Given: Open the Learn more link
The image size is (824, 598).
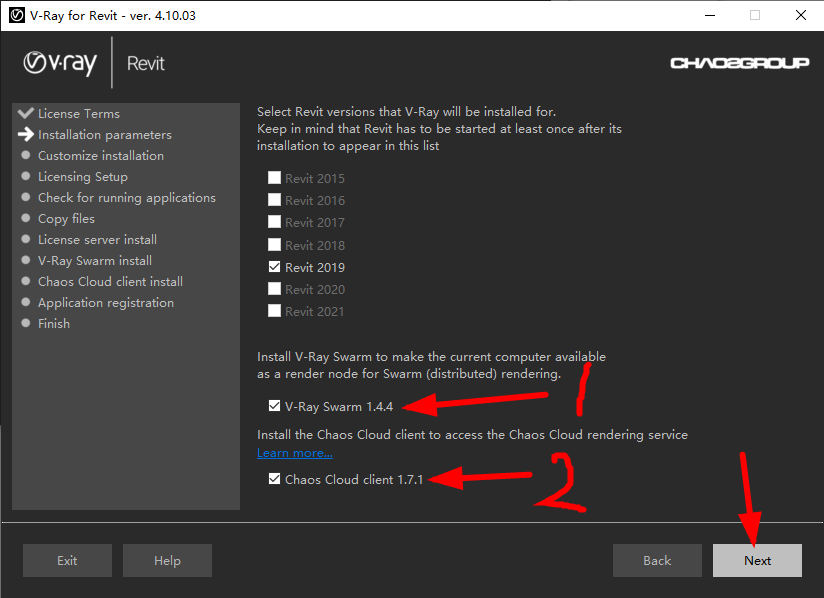Looking at the screenshot, I should (x=295, y=453).
